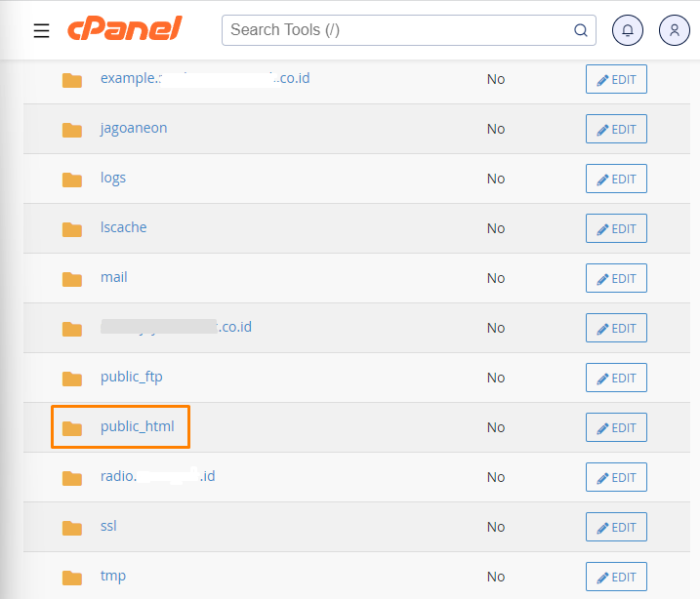This screenshot has height=599, width=700.
Task: Open the logs folder link
Action: [x=113, y=178]
